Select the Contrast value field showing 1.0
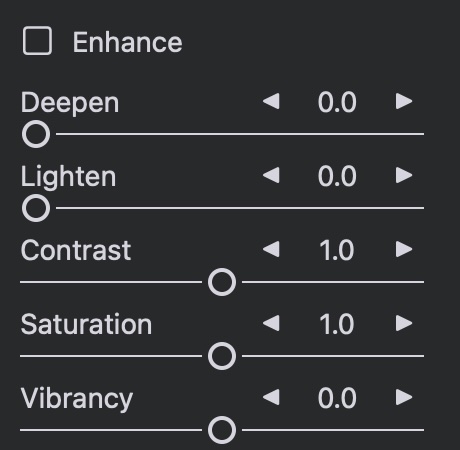Image resolution: width=460 pixels, height=450 pixels. click(x=337, y=250)
